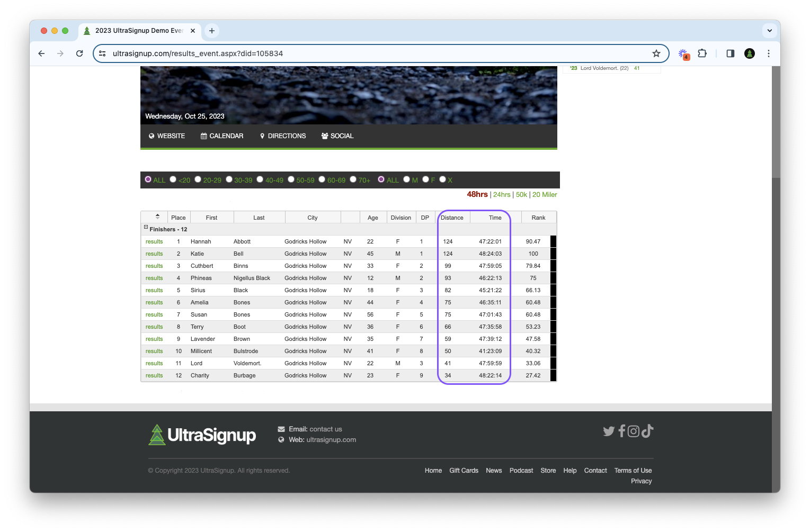
Task: Open the tab search dropdown
Action: click(770, 31)
